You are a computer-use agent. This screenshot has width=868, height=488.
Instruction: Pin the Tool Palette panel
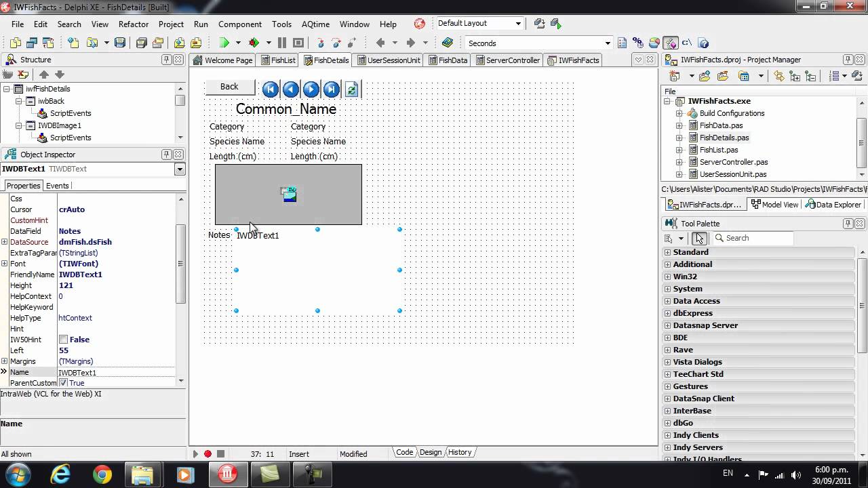pyautogui.click(x=848, y=224)
